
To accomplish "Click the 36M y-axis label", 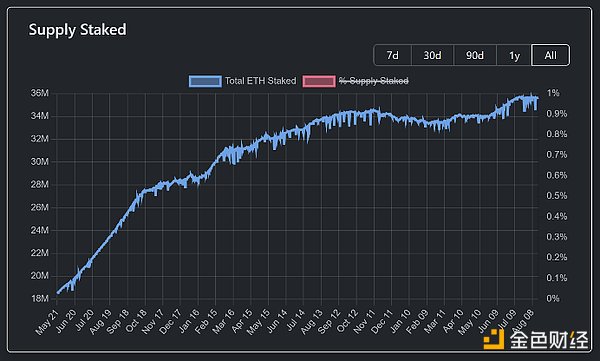I will 39,93.
